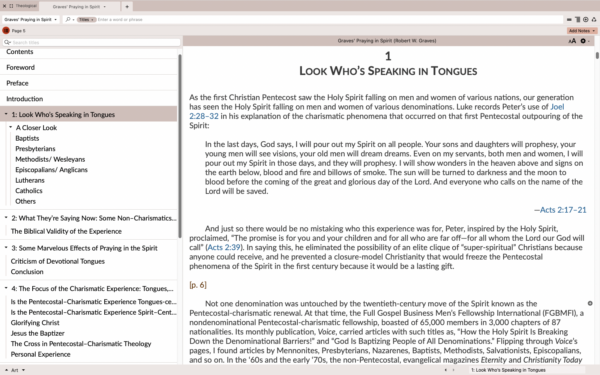This screenshot has width=600, height=375.
Task: Open Jesus the Baptizer section
Action: pos(38,333)
